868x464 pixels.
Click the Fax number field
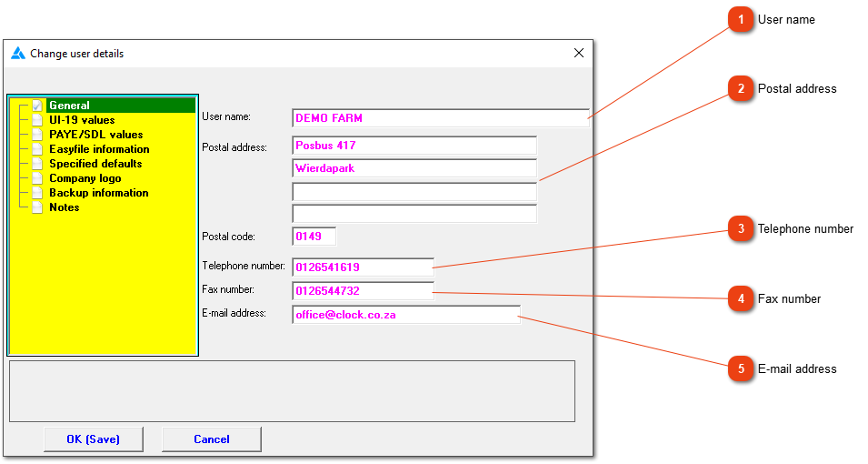click(364, 291)
